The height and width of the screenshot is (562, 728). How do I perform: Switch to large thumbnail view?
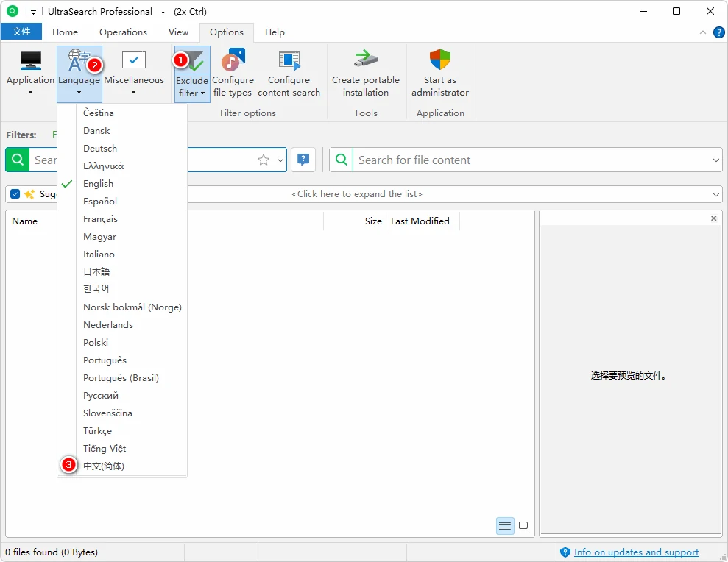(523, 526)
